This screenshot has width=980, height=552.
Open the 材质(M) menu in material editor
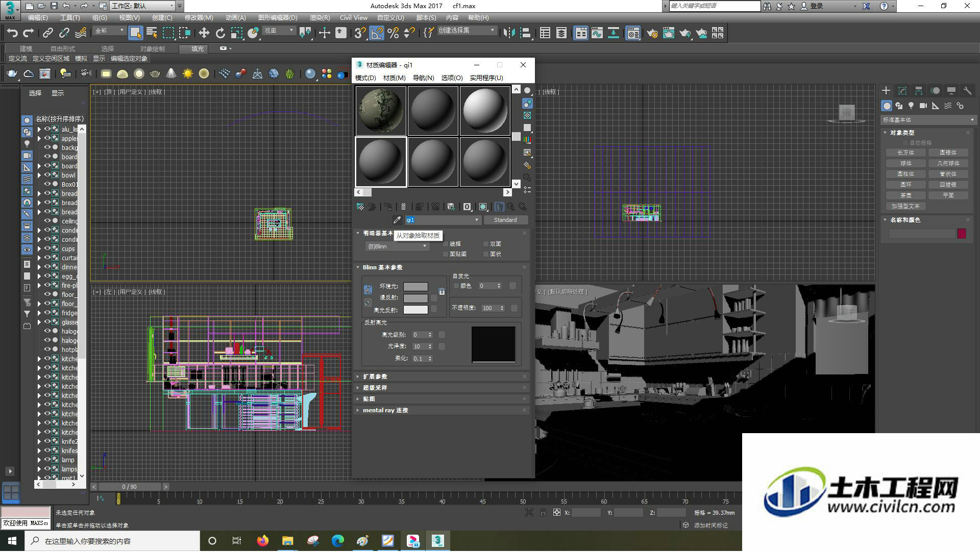coord(394,78)
